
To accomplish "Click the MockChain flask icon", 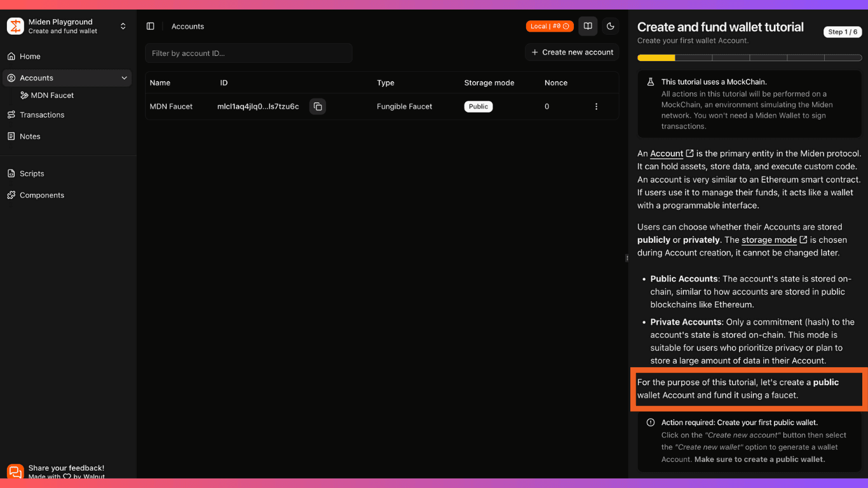I will 650,82.
